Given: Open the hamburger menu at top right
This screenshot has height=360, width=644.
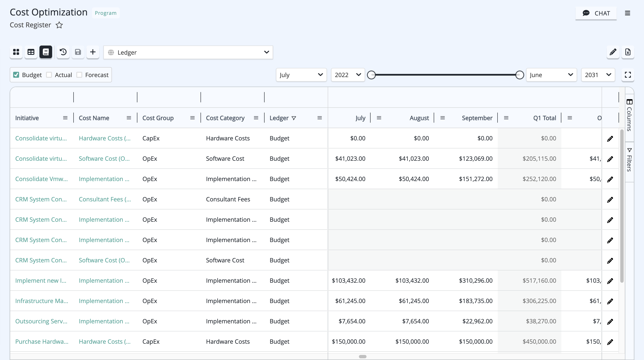Looking at the screenshot, I should (x=628, y=13).
